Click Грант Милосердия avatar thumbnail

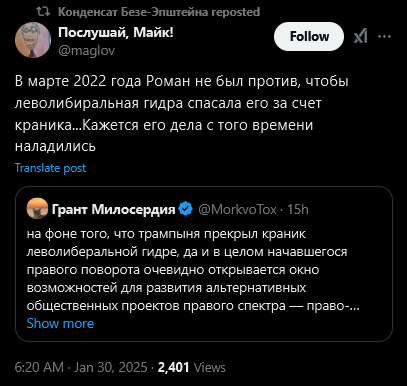point(37,209)
